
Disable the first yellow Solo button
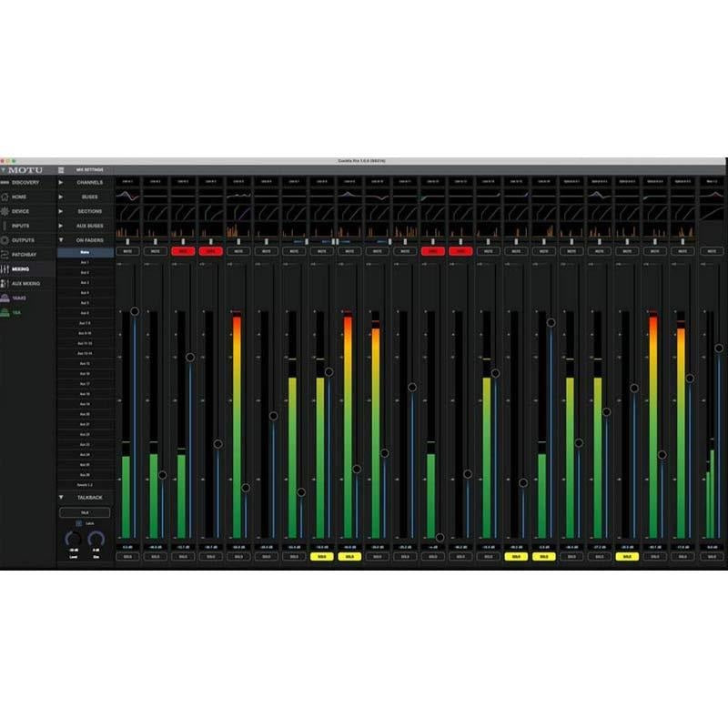click(321, 556)
